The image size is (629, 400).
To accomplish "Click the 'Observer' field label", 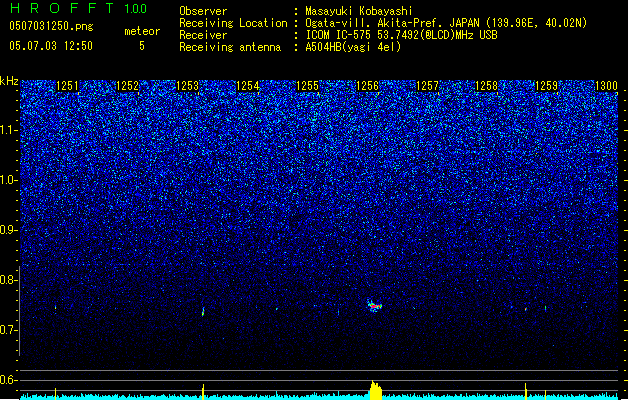I will click(x=203, y=11).
